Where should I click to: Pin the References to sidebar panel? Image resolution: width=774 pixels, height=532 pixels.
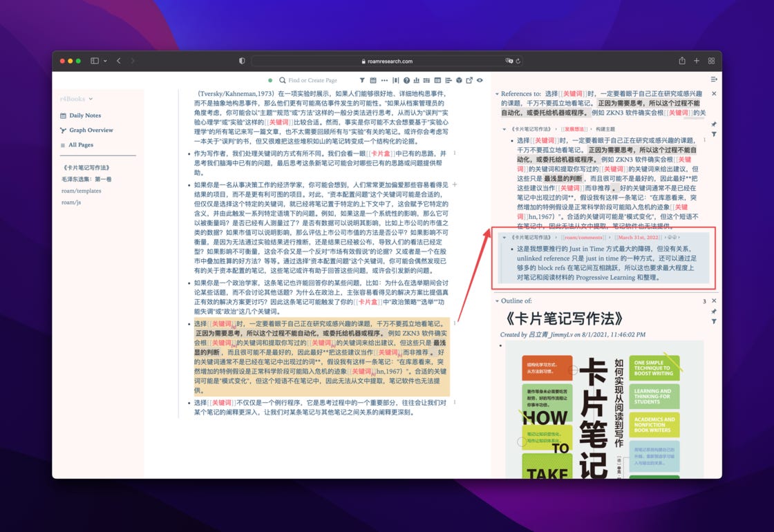714,124
